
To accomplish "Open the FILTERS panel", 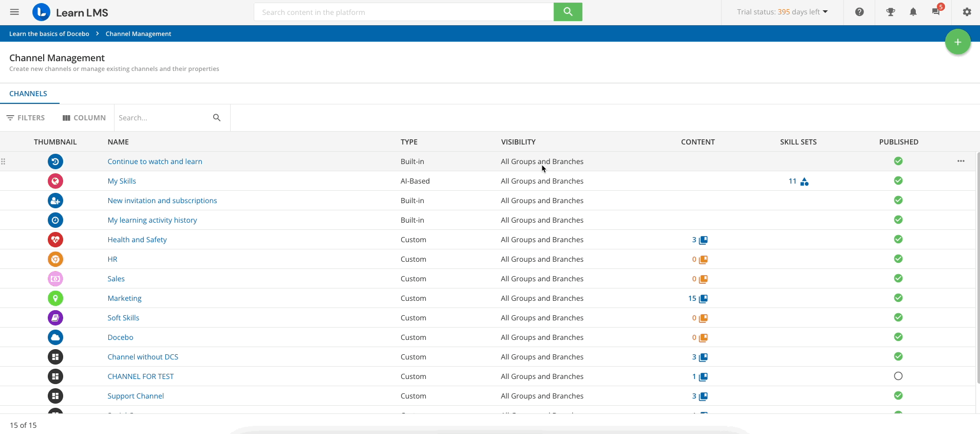I will 26,118.
